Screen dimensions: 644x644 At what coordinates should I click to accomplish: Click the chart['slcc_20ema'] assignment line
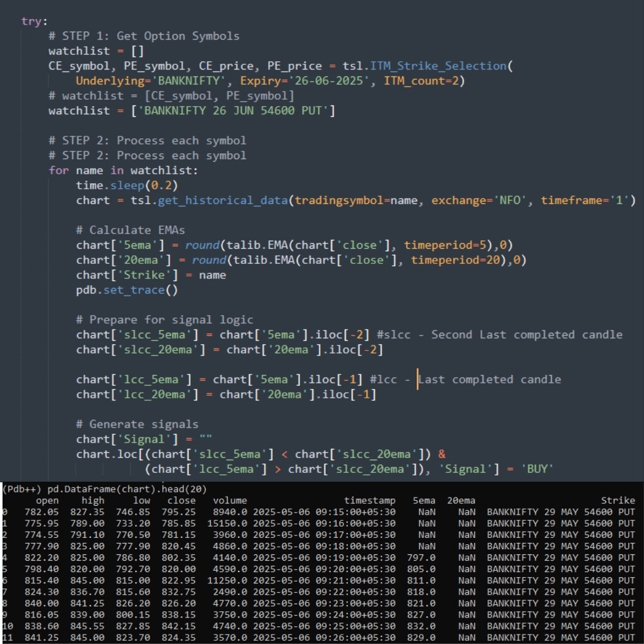pyautogui.click(x=230, y=350)
